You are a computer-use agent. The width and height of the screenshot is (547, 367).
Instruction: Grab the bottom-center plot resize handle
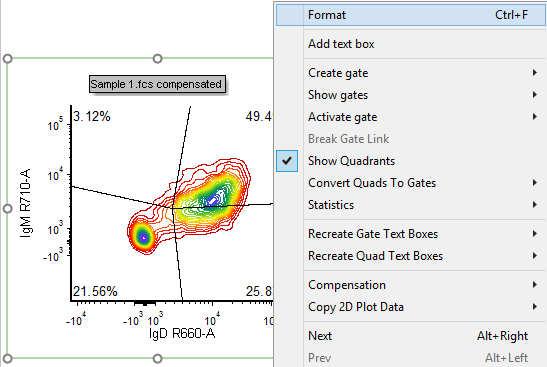point(158,358)
